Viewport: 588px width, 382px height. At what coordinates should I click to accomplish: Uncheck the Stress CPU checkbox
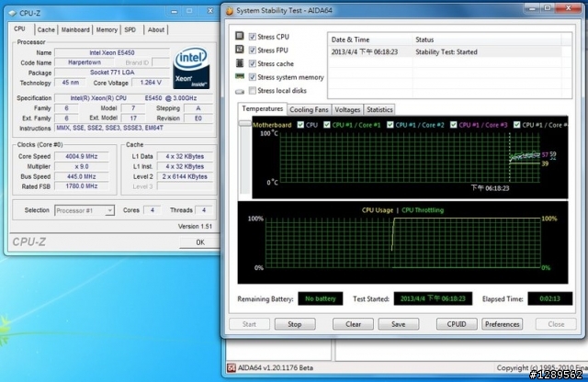click(253, 37)
